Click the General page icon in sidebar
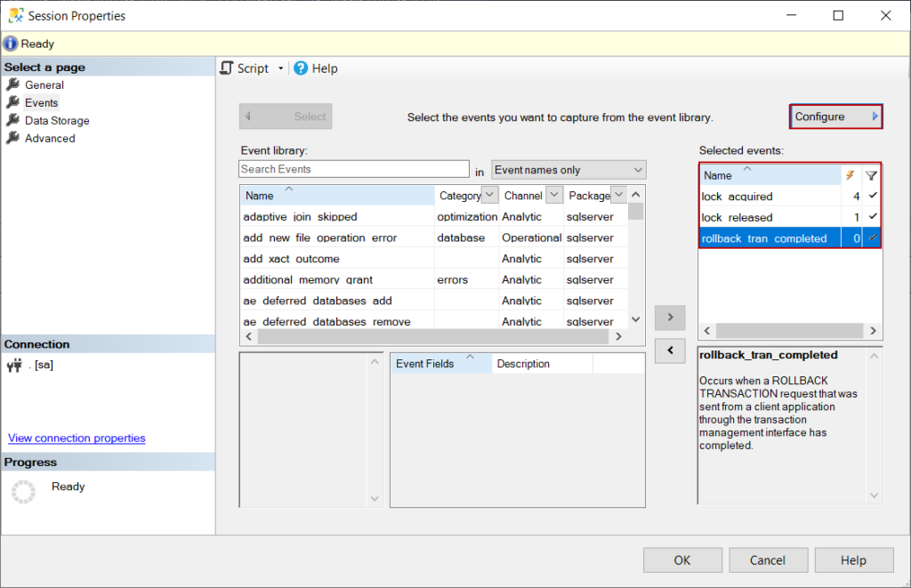 (x=15, y=85)
